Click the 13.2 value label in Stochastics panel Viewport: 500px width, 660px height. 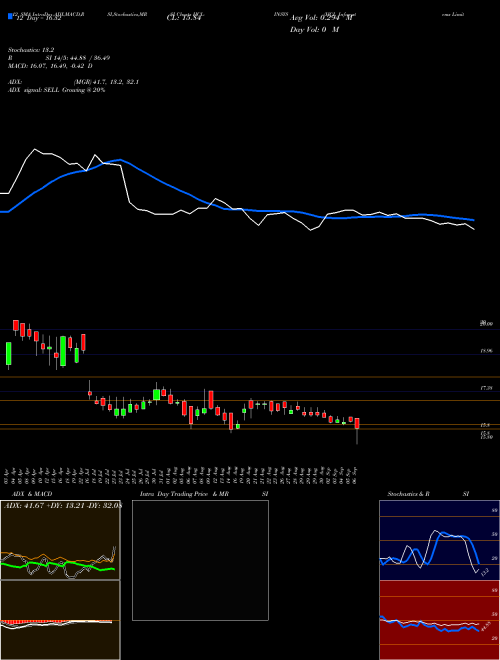pyautogui.click(x=484, y=572)
